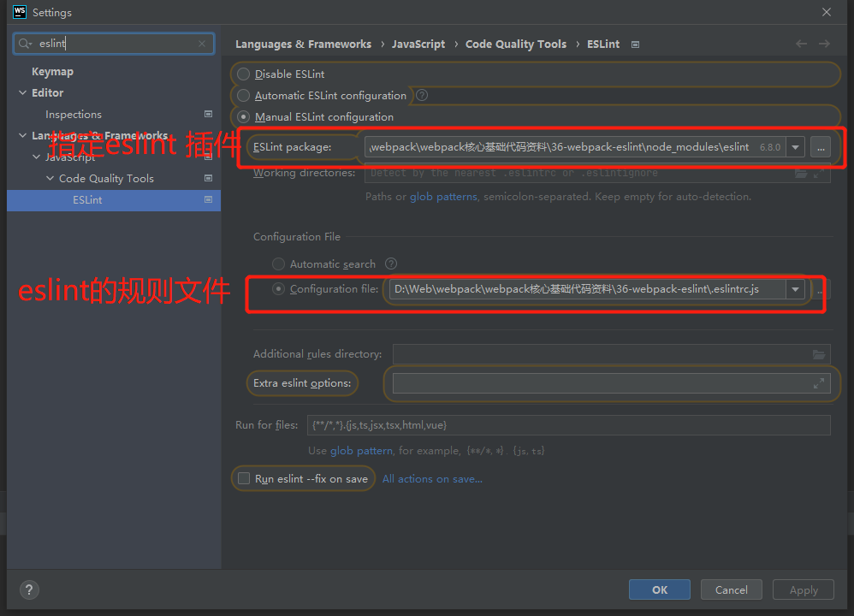Expand the Extra eslint options field

coord(819,383)
